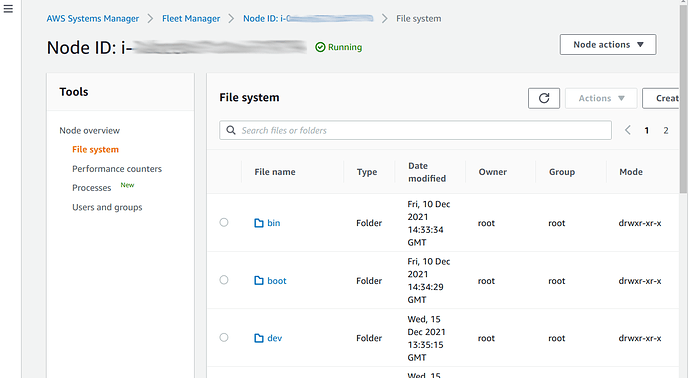The width and height of the screenshot is (690, 378).
Task: Click the refresh file system icon button
Action: [544, 98]
